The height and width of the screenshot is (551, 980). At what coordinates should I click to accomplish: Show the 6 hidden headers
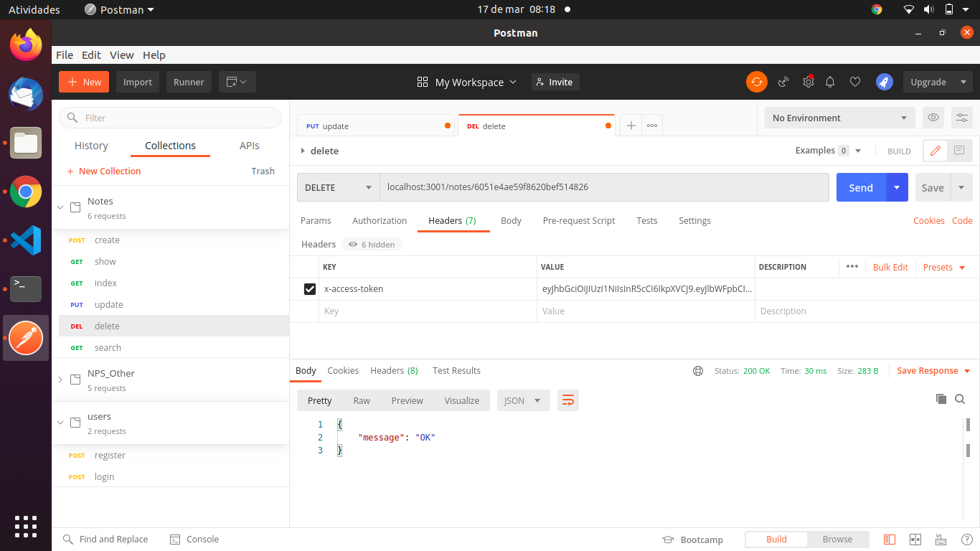pyautogui.click(x=372, y=245)
